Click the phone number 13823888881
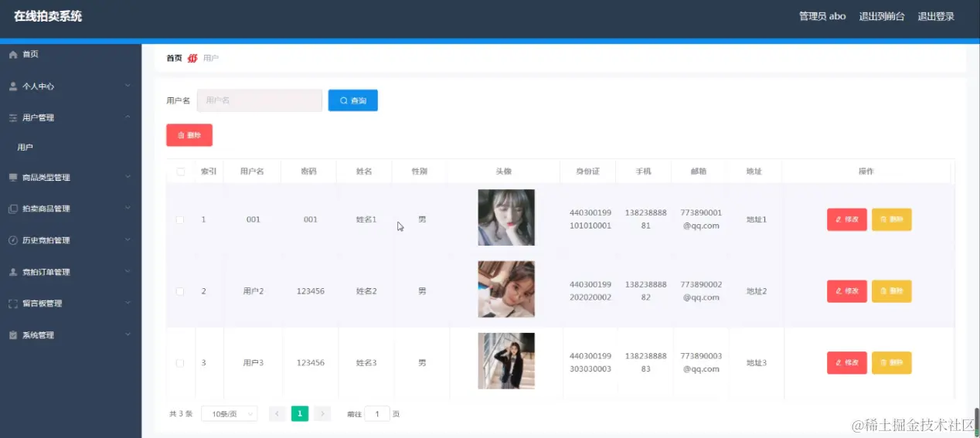The image size is (980, 438). [645, 219]
